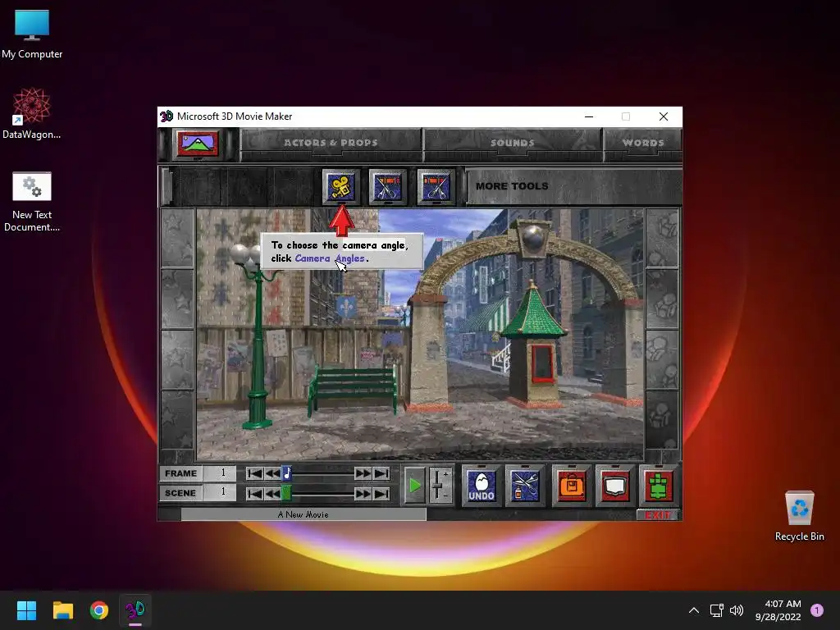The width and height of the screenshot is (840, 630).
Task: Open the scissors and glue tool
Action: point(525,486)
